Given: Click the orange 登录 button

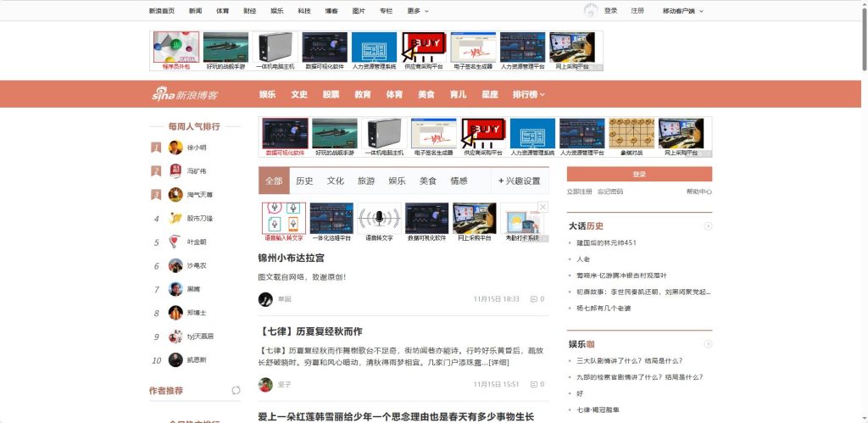Looking at the screenshot, I should (x=639, y=175).
